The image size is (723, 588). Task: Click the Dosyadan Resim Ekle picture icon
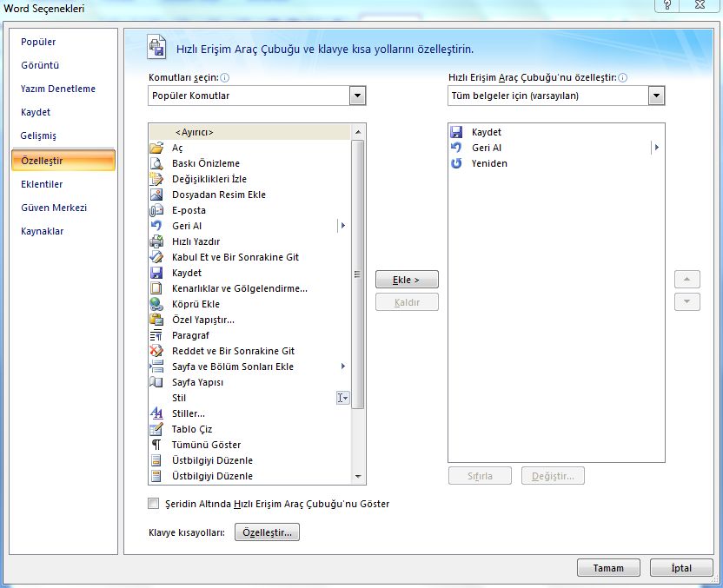click(x=156, y=195)
